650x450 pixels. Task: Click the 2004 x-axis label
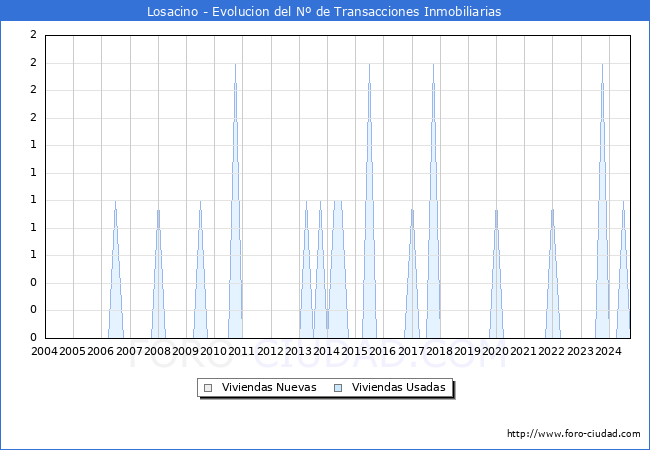pyautogui.click(x=44, y=351)
